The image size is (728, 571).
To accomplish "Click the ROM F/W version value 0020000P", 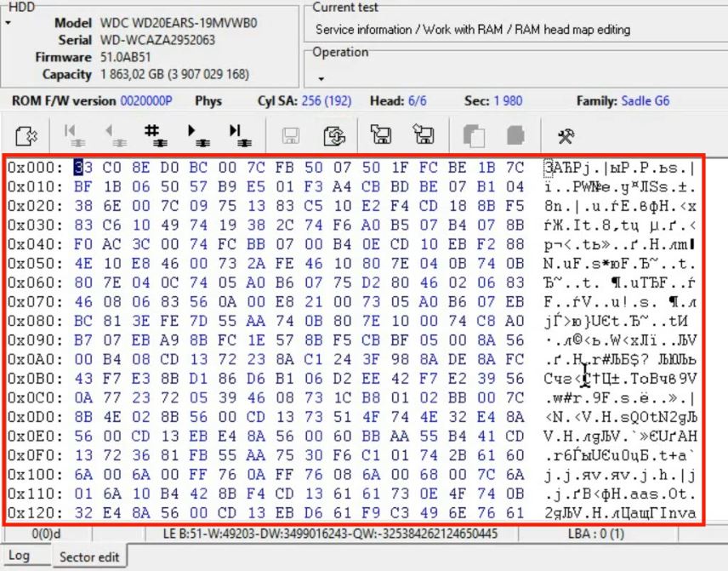I will 146,100.
